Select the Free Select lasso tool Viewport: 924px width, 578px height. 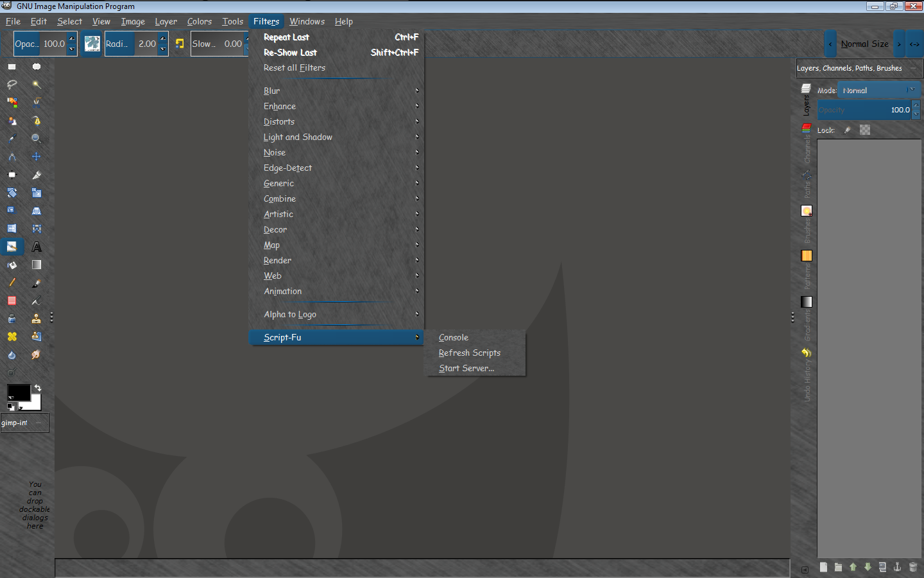point(12,85)
